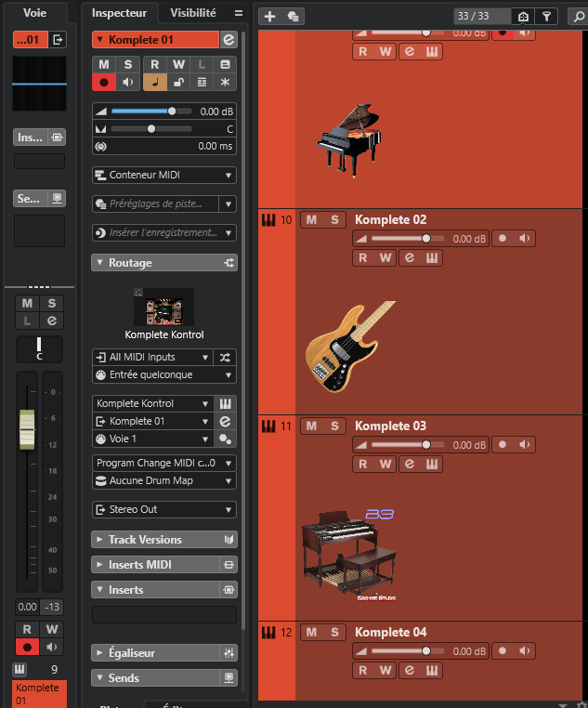Open the Routing section settings icon
Viewport: 588px width, 708px height.
coord(229,263)
